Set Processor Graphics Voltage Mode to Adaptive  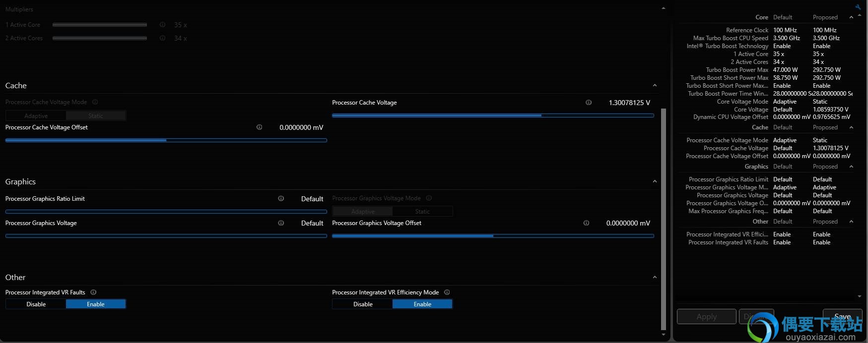coord(363,212)
